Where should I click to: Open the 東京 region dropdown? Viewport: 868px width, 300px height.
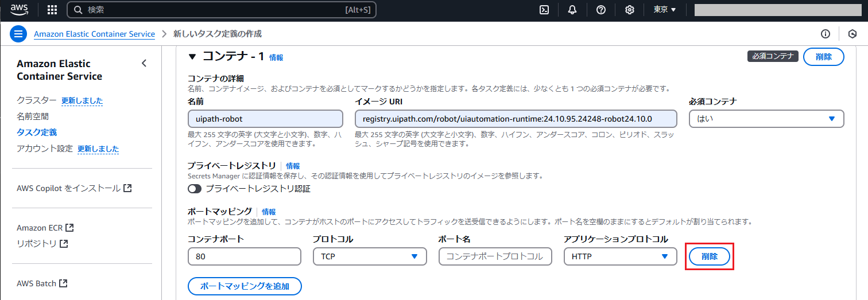point(665,10)
